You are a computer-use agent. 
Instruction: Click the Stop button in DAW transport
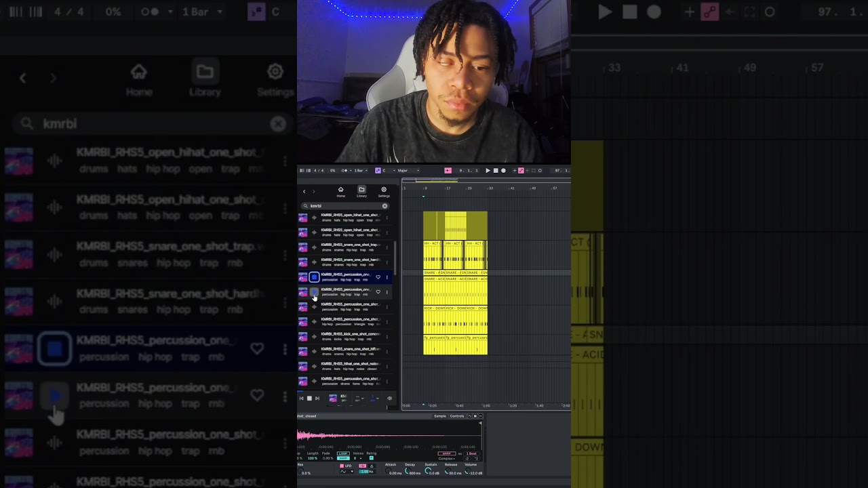pos(496,171)
